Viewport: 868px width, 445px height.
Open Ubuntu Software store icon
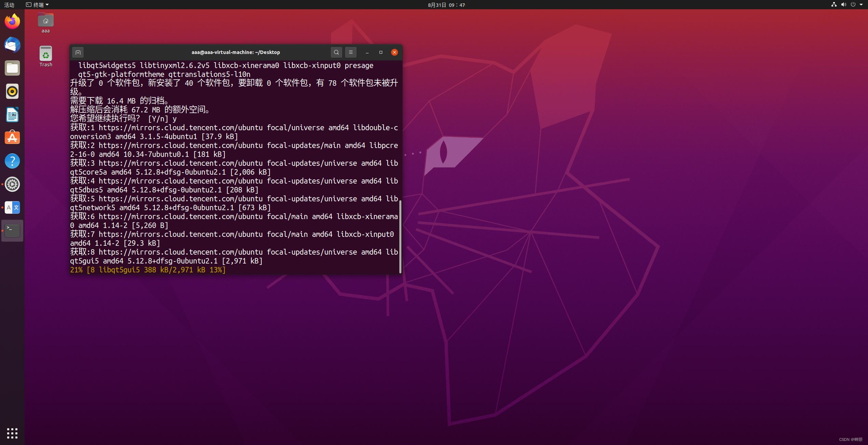tap(12, 138)
